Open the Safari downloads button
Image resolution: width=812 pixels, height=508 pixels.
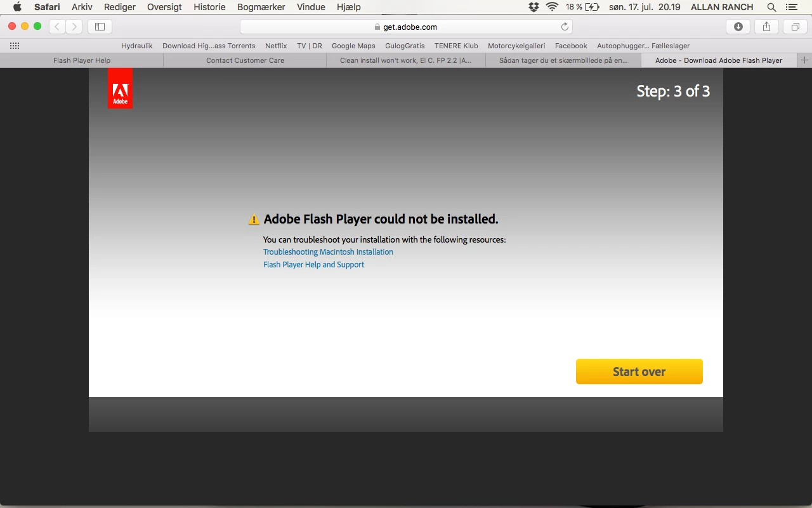click(x=738, y=27)
